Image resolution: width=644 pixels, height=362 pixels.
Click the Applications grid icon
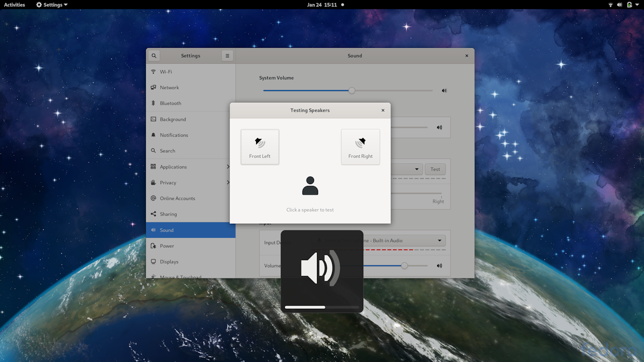click(153, 166)
